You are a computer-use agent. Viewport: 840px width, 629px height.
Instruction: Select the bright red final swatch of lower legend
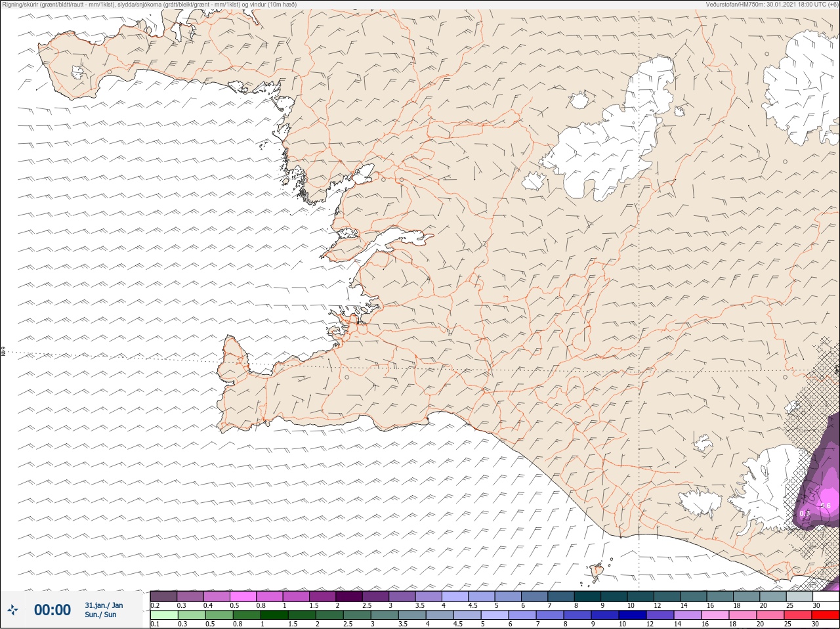pos(826,615)
